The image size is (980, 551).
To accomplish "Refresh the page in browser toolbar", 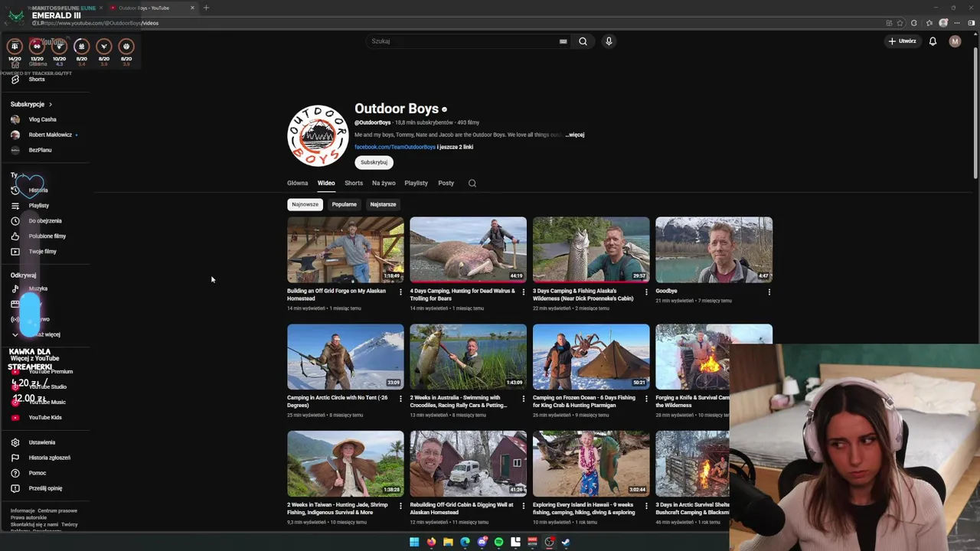I will pos(914,23).
